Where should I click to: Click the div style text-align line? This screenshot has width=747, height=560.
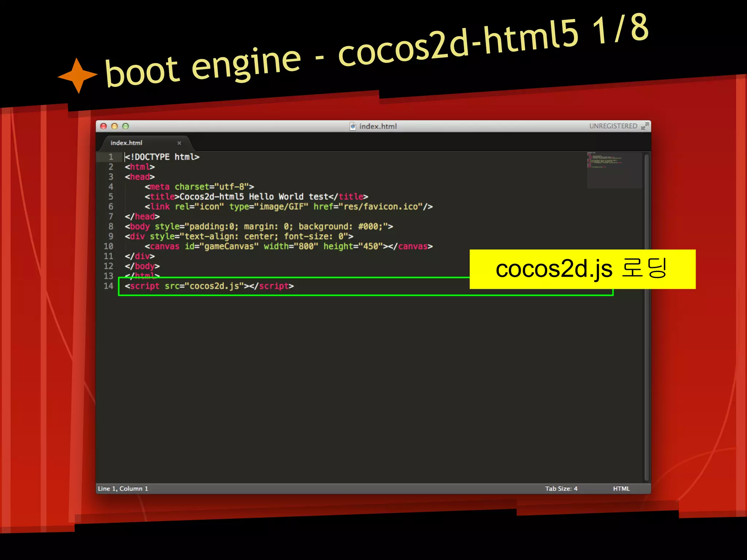(239, 237)
